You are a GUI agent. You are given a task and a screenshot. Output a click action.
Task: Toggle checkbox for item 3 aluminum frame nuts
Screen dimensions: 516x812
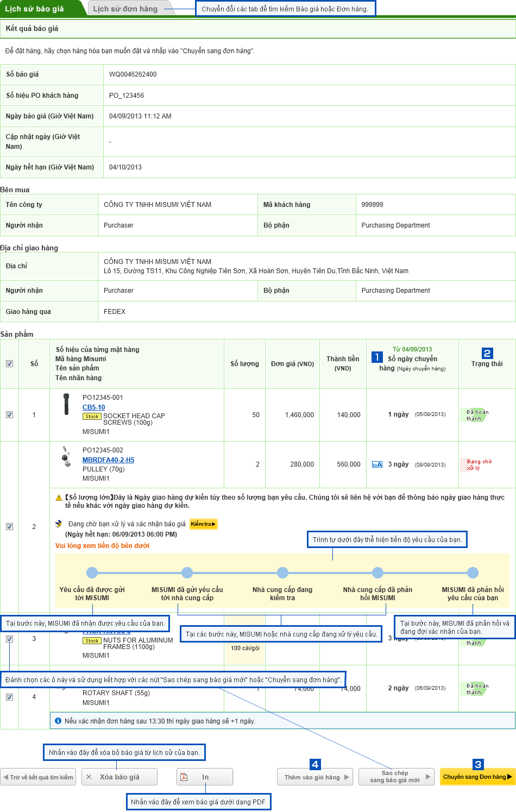[x=9, y=639]
